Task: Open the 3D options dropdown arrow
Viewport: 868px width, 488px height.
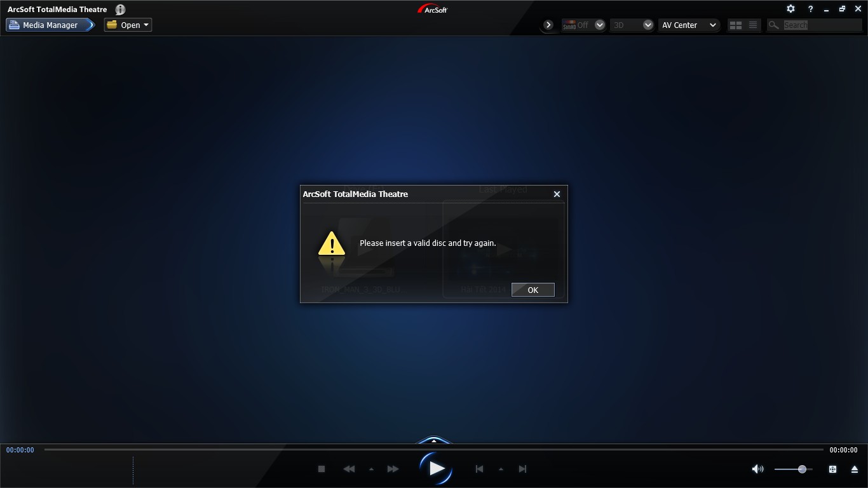Action: coord(648,25)
